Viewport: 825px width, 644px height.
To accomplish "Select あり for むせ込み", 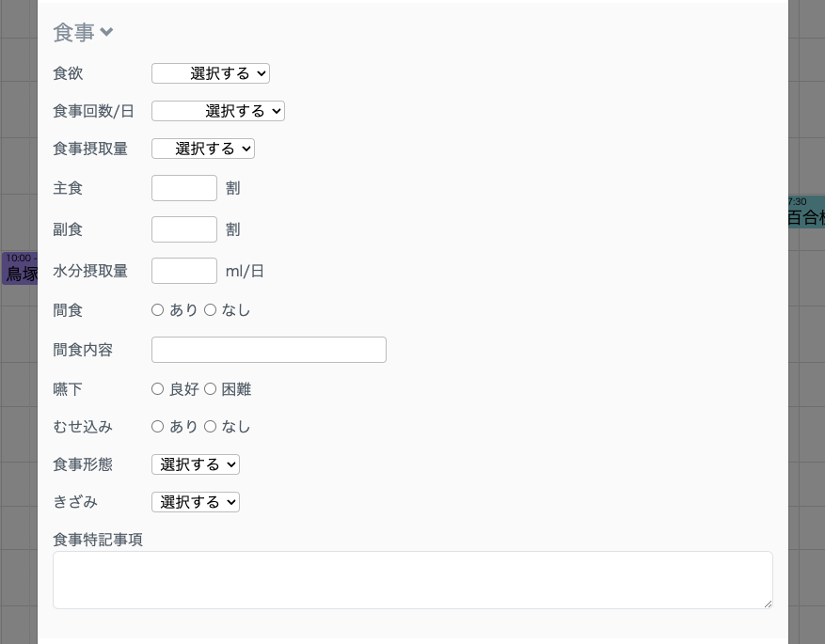I will click(x=157, y=426).
